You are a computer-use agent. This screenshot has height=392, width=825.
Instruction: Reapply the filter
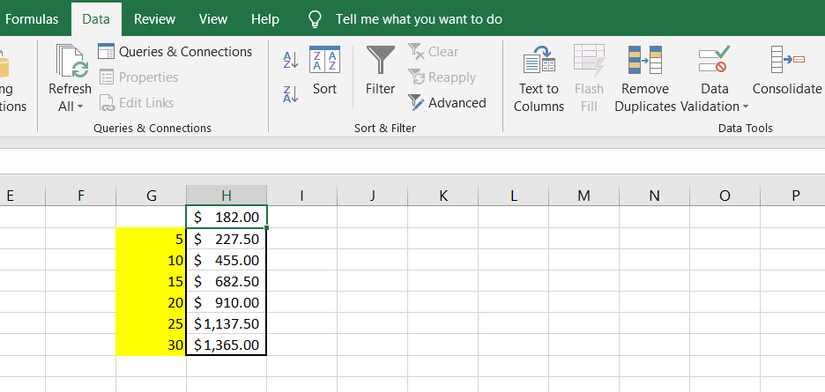[x=442, y=77]
